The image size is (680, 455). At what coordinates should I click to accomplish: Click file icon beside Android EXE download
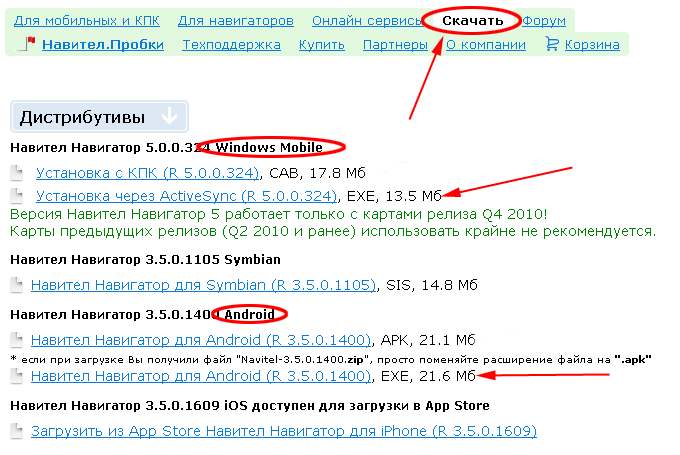tap(17, 377)
